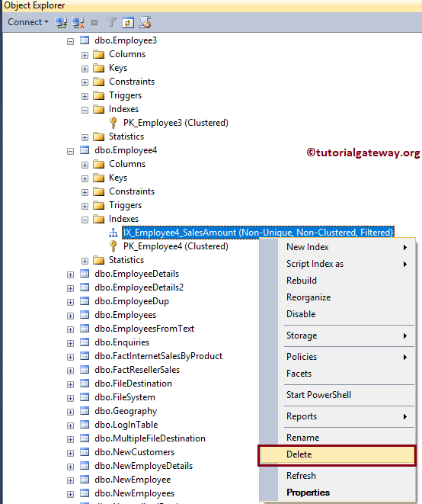422x504 pixels.
Task: Select dbo.NewEmployee table
Action: [x=133, y=480]
